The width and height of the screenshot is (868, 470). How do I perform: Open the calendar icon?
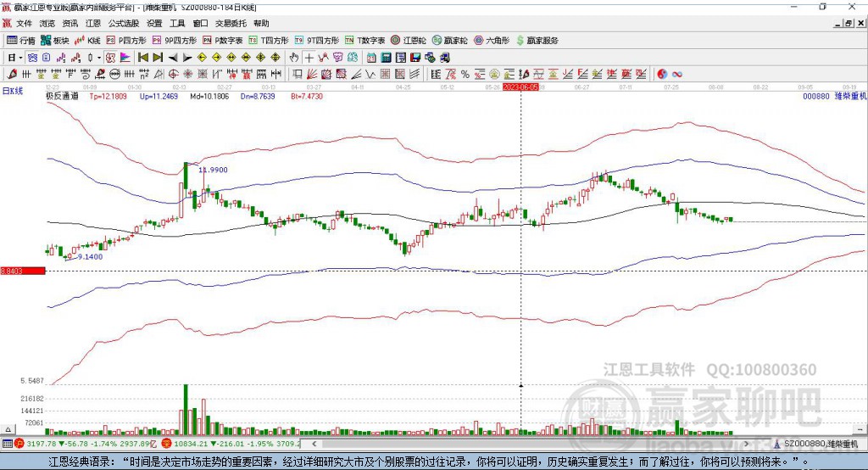[x=371, y=58]
